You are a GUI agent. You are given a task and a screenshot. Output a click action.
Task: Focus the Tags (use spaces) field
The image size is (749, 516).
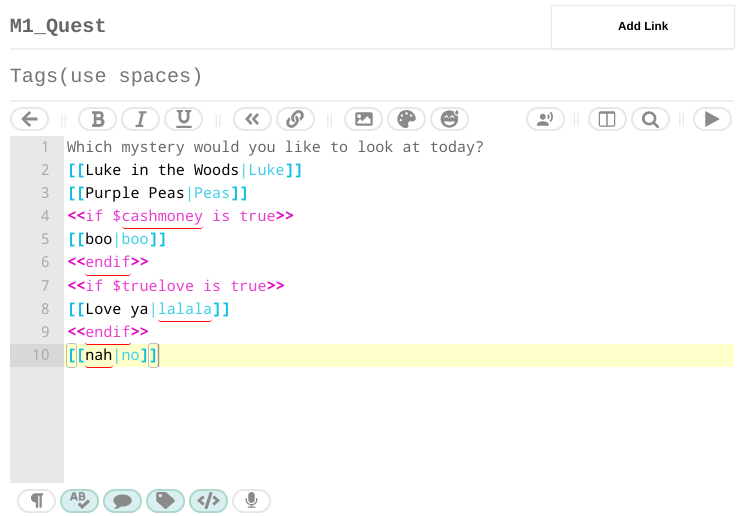[372, 76]
